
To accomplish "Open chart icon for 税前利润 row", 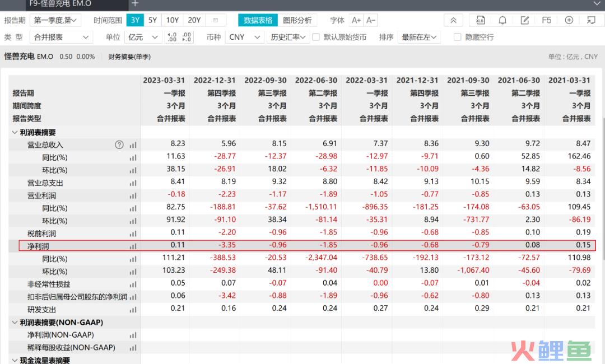I will tap(133, 234).
